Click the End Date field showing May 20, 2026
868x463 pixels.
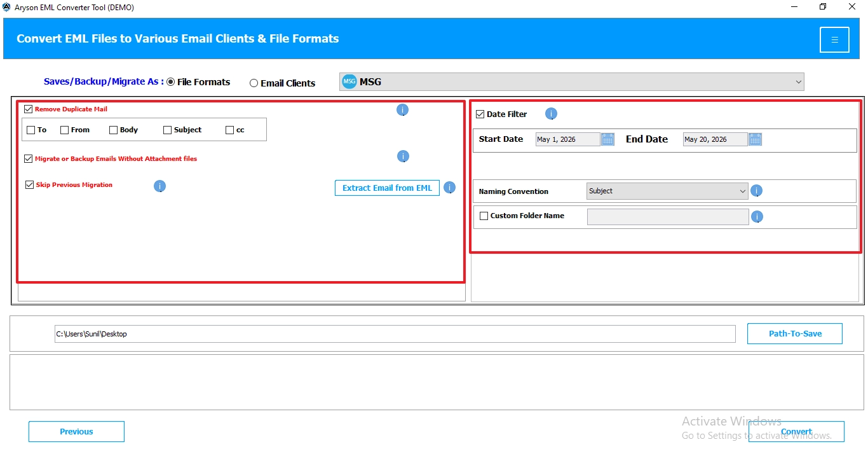(x=715, y=139)
